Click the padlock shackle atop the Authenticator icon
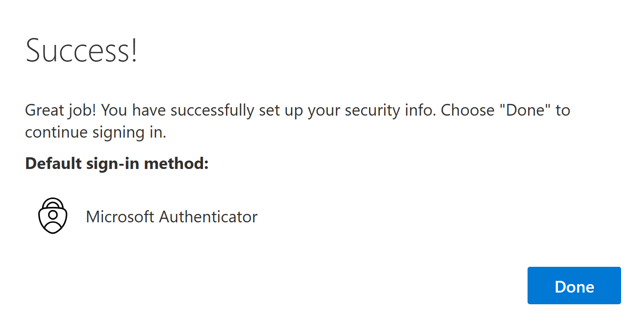 coord(53,203)
